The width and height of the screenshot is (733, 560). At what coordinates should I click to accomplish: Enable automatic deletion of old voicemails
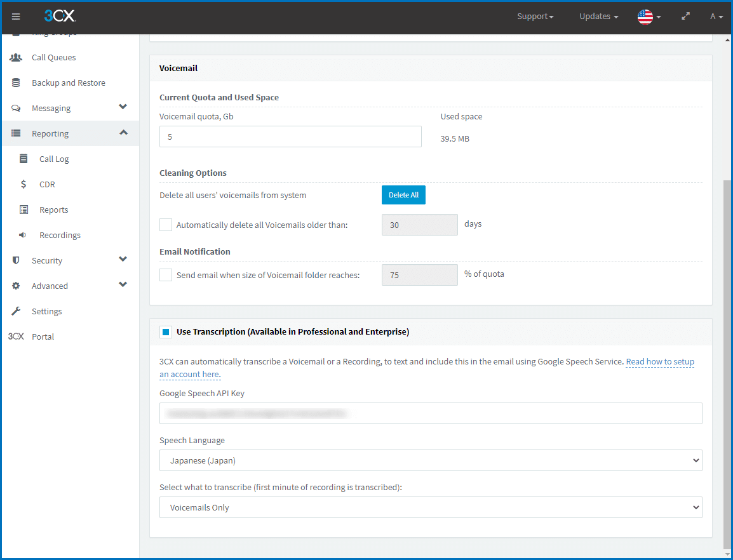(166, 225)
